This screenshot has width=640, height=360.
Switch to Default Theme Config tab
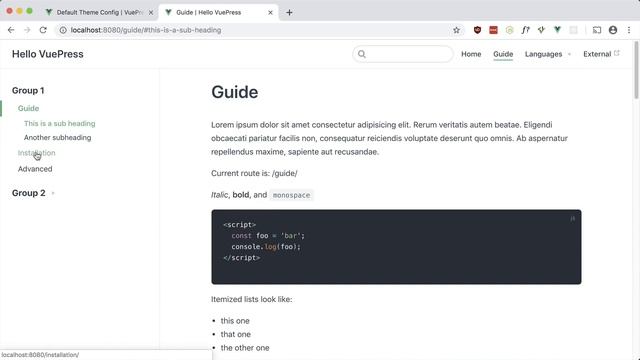click(x=100, y=13)
